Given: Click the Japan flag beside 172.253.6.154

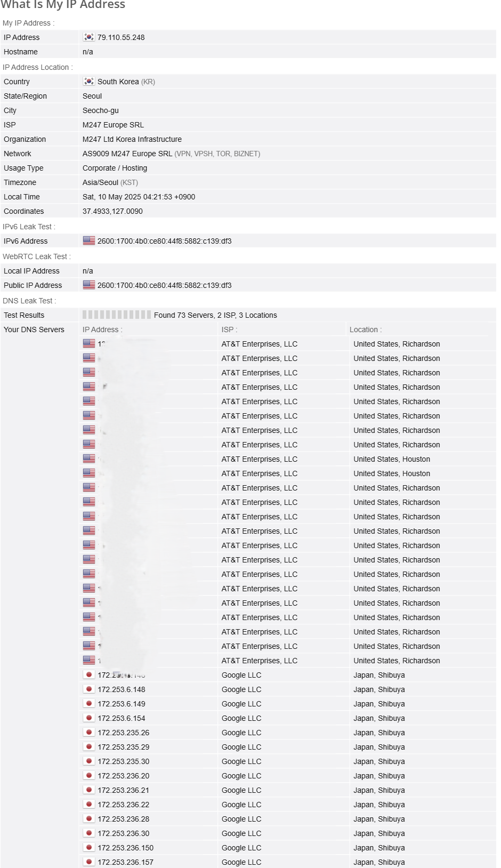Looking at the screenshot, I should [89, 718].
